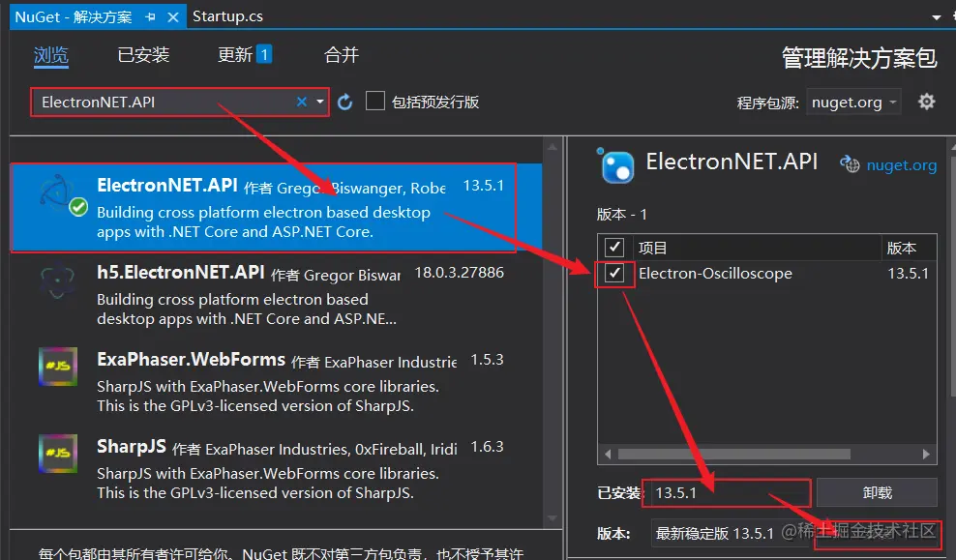Open the search box history dropdown
The height and width of the screenshot is (560, 956).
(319, 101)
